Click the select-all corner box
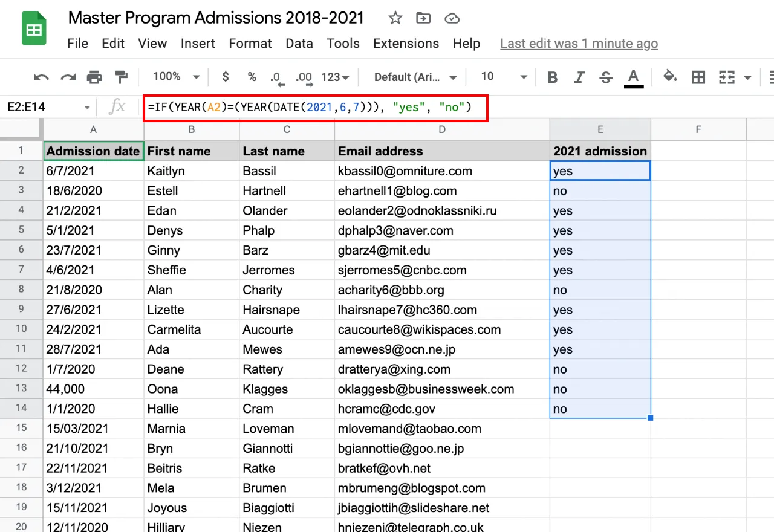Viewport: 774px width, 532px height. pos(21,129)
